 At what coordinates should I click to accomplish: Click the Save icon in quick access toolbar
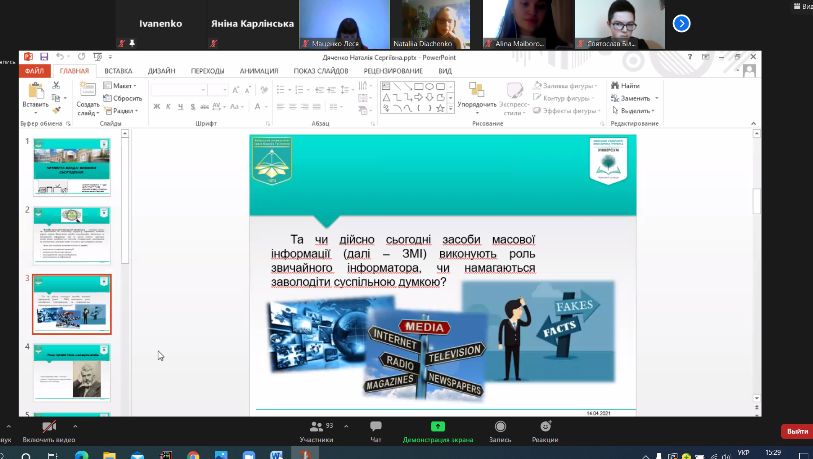click(x=43, y=57)
